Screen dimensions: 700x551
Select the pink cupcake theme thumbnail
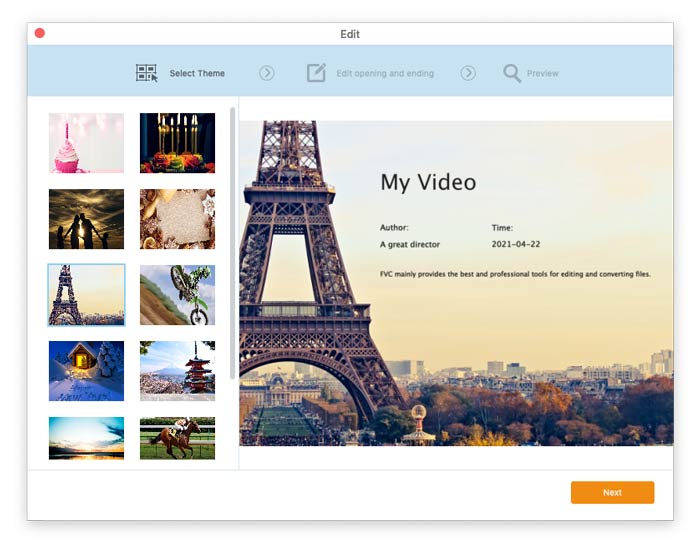[x=86, y=143]
